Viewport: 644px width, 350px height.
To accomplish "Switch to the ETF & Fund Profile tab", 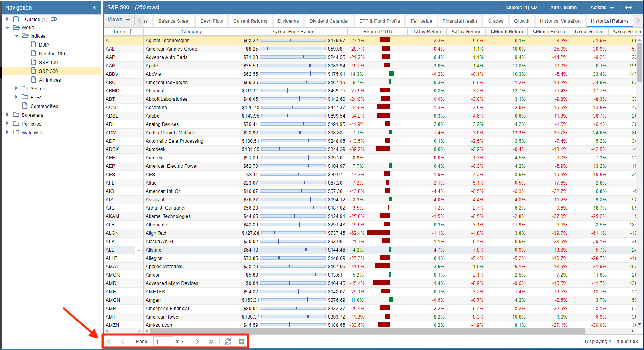I will (x=380, y=21).
